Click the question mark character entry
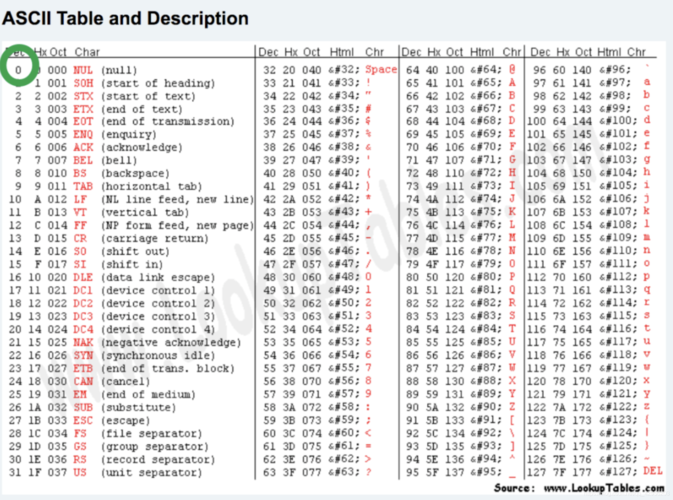This screenshot has height=500, width=673. pos(368,472)
